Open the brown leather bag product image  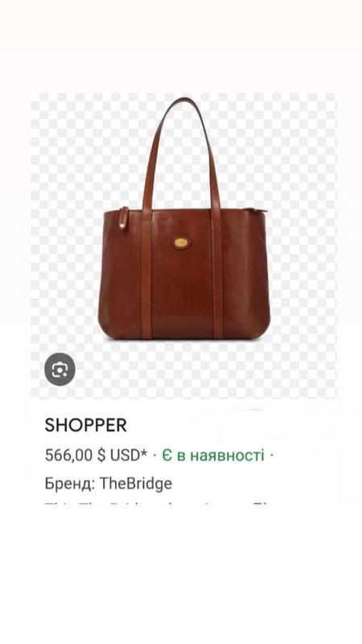pyautogui.click(x=183, y=246)
